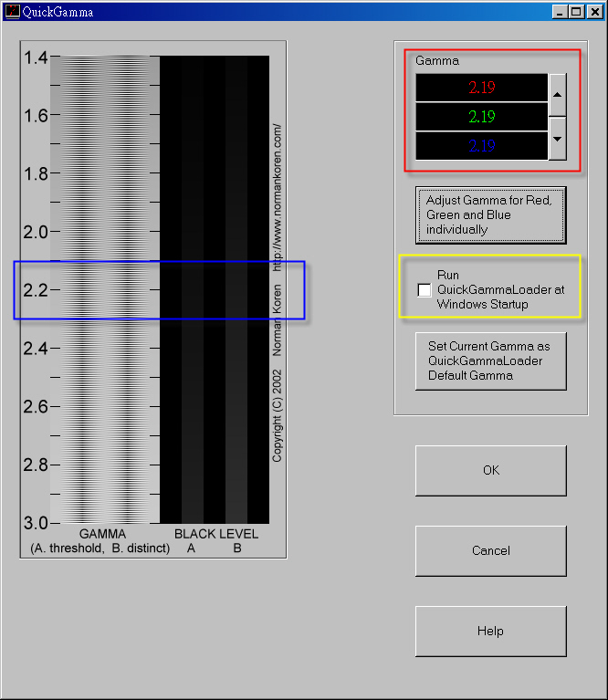608x700 pixels.
Task: Click the gamma striped test pattern
Action: (x=105, y=289)
